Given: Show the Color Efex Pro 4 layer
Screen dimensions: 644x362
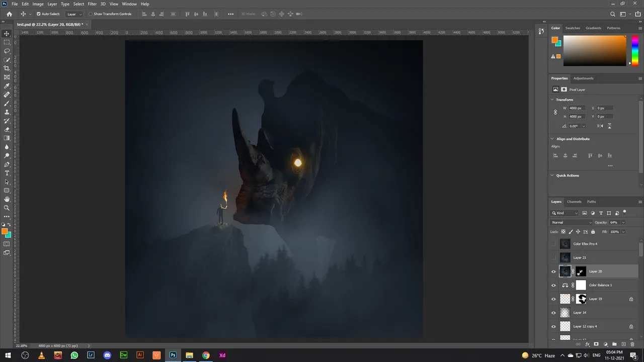Looking at the screenshot, I should tap(554, 244).
